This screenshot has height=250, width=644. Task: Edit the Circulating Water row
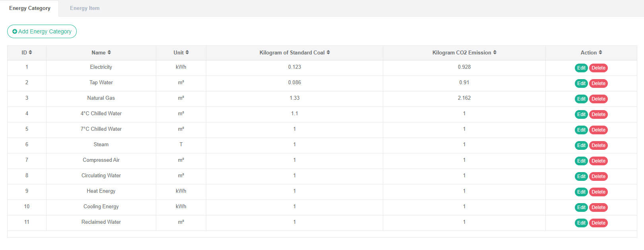coord(581,176)
